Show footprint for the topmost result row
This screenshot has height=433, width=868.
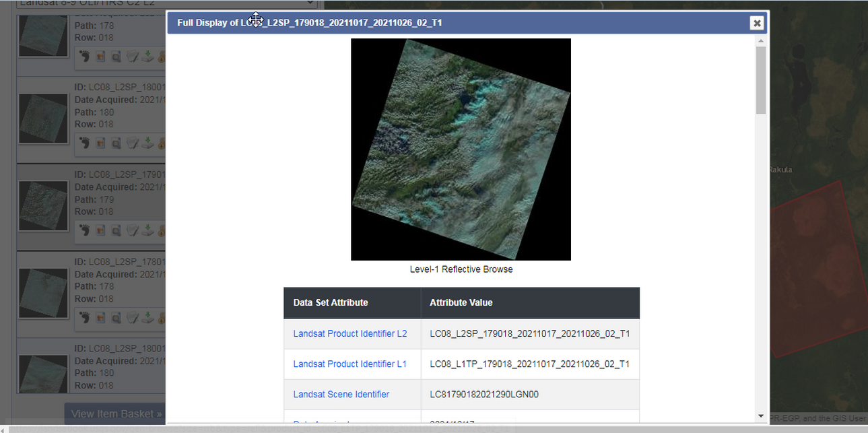(x=84, y=57)
